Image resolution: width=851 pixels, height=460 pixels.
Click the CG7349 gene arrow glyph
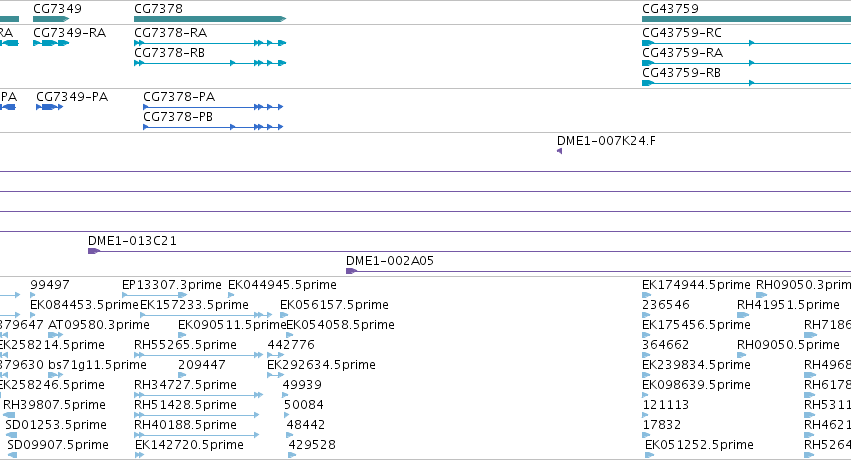click(x=51, y=19)
